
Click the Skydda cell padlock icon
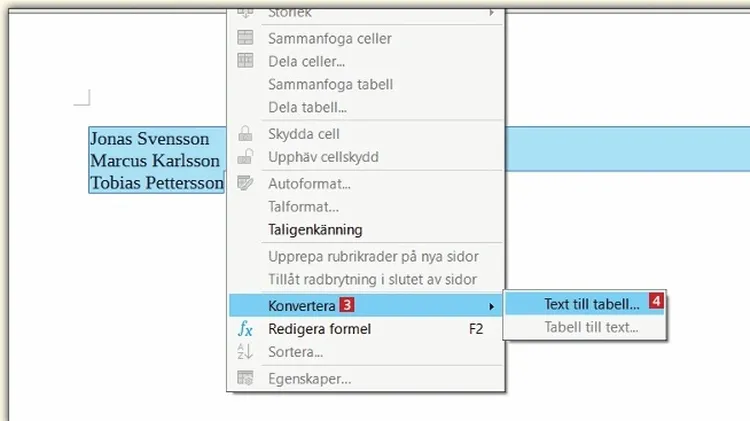245,134
